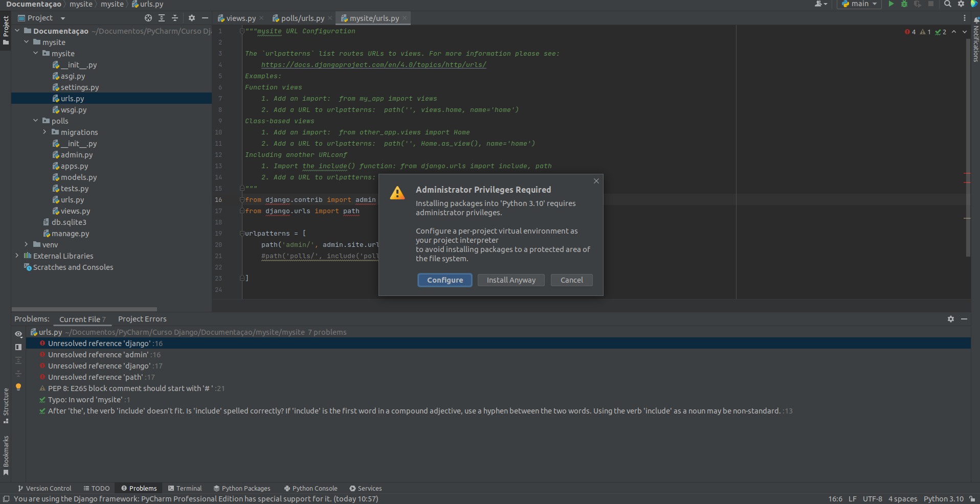Click the Notifications bell icon

point(976,19)
